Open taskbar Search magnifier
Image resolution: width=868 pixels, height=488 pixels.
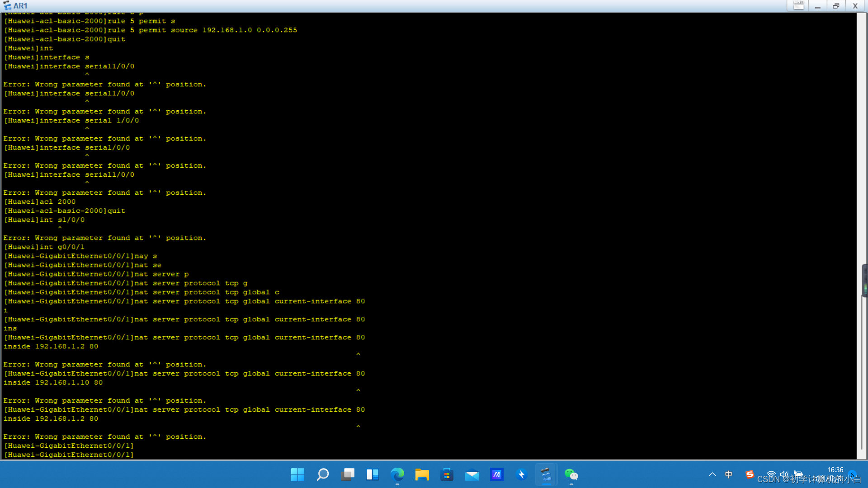pyautogui.click(x=322, y=474)
